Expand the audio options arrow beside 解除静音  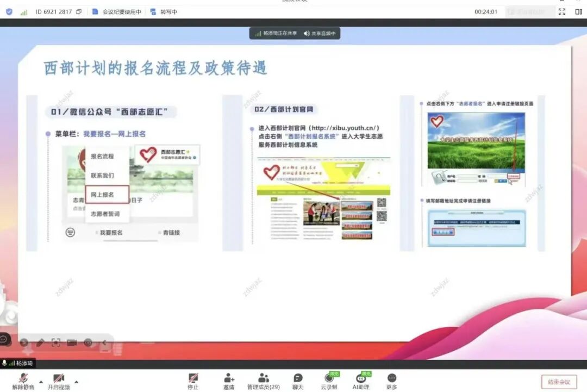41,382
